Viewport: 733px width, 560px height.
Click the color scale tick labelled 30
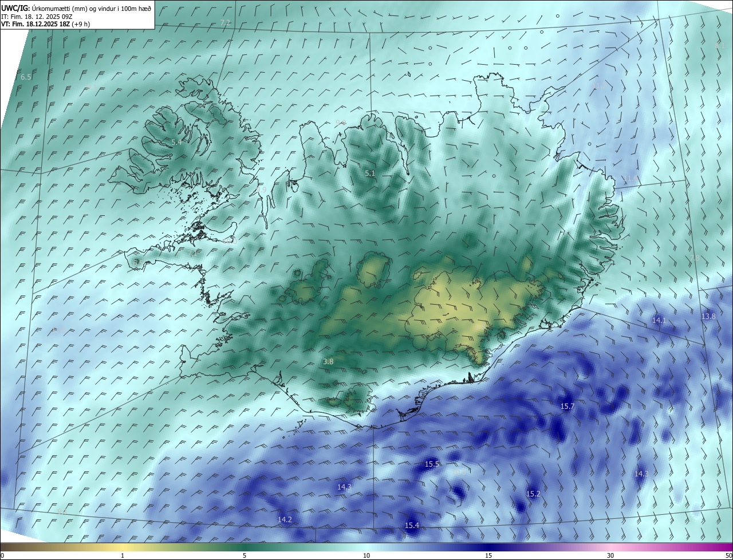click(610, 555)
